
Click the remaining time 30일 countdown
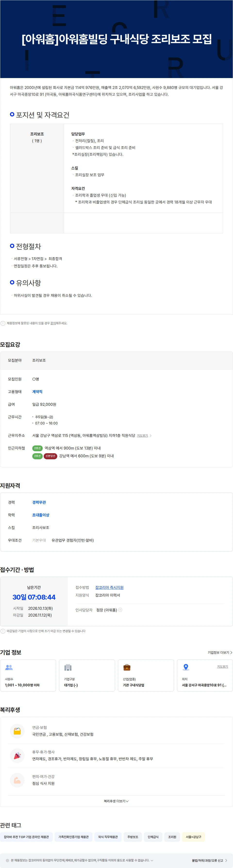pos(34,597)
